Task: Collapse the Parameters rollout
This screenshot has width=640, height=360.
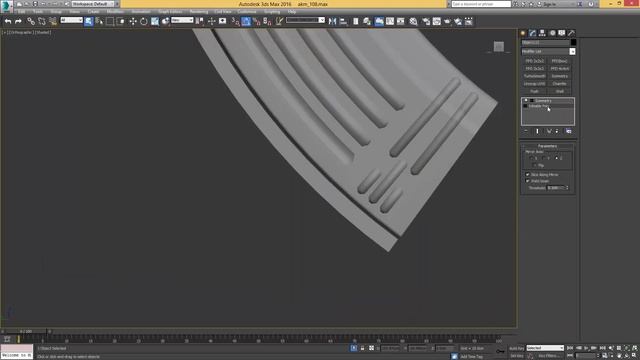Action: 547,146
